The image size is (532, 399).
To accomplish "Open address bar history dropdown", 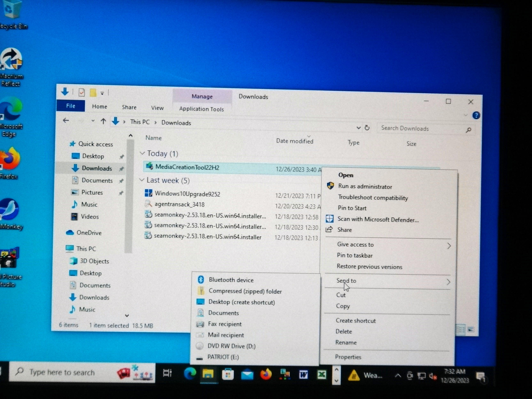I will [x=358, y=128].
